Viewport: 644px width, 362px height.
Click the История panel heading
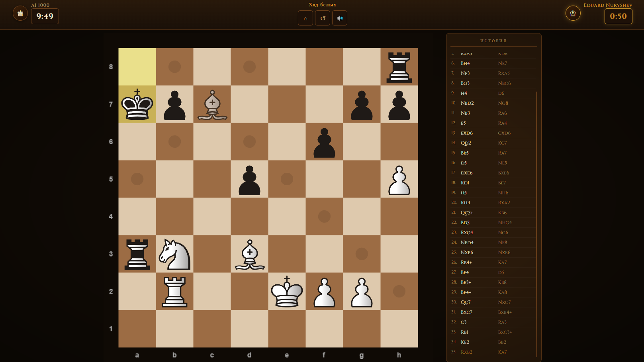[493, 41]
